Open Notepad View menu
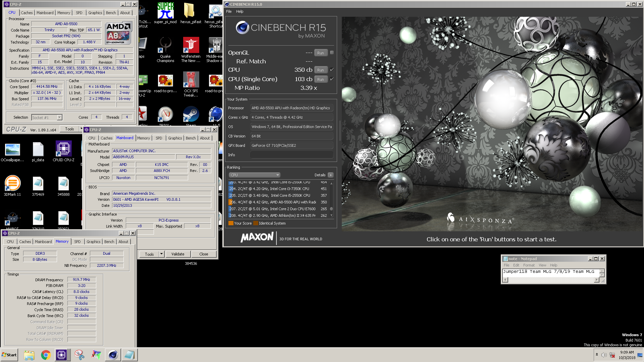This screenshot has height=362, width=644. pos(542,265)
